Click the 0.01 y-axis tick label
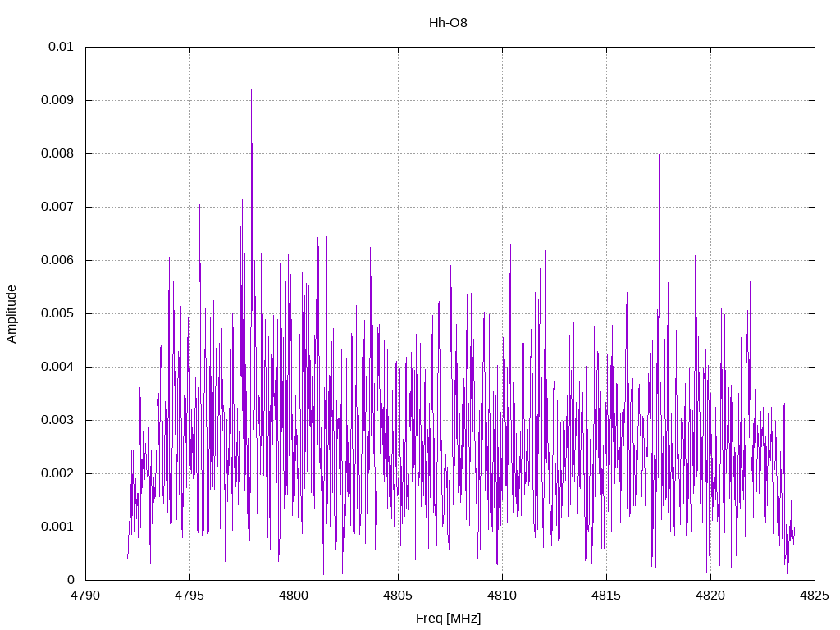 [61, 47]
